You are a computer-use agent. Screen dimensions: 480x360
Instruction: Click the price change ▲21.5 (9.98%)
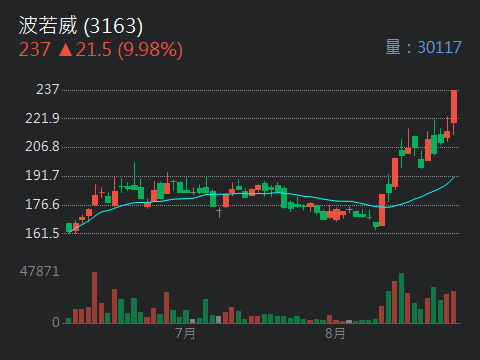pyautogui.click(x=121, y=50)
